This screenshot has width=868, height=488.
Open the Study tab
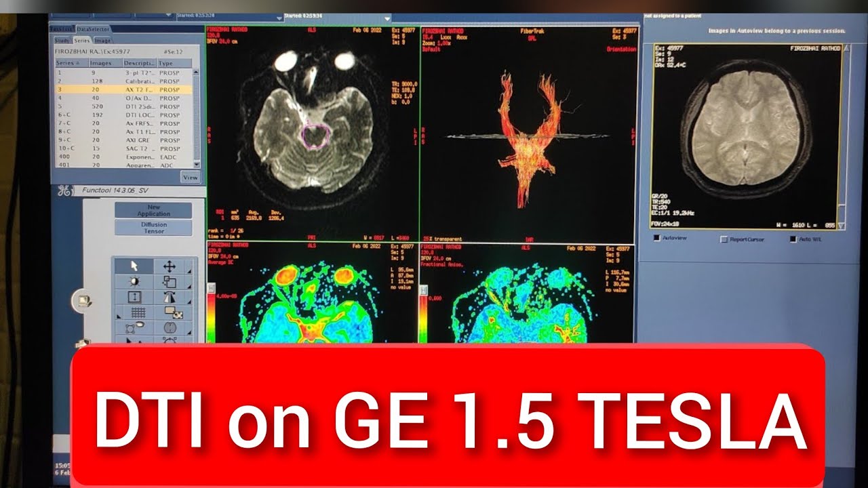62,41
